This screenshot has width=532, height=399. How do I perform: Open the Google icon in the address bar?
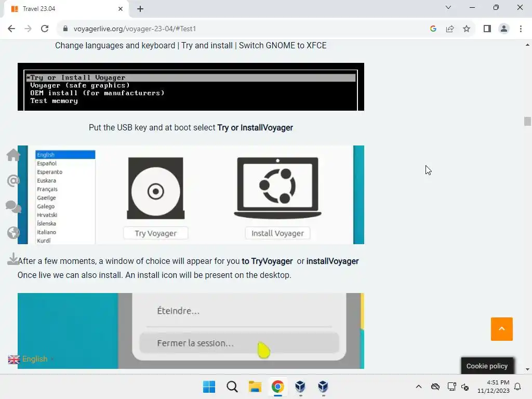433,29
